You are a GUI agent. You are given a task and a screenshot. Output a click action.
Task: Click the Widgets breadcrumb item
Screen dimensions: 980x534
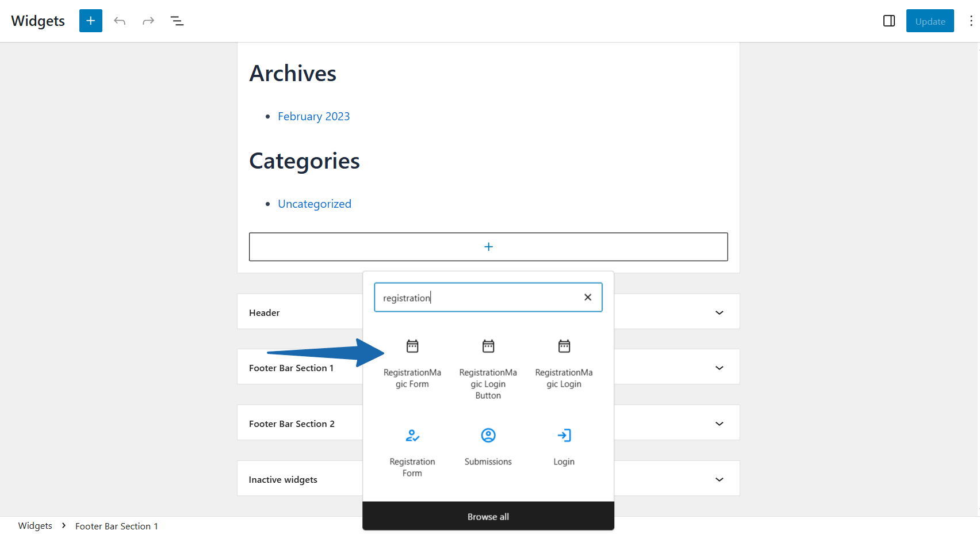pyautogui.click(x=35, y=526)
